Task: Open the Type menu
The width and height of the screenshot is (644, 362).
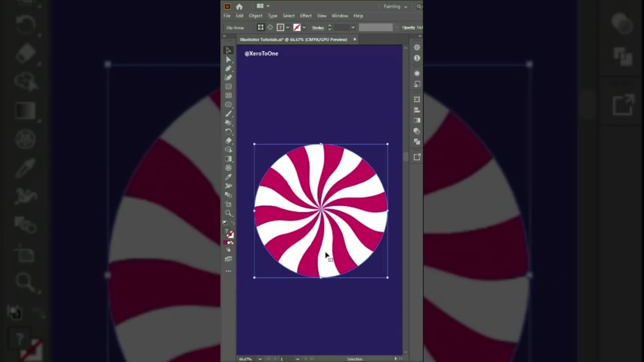Action: click(273, 16)
